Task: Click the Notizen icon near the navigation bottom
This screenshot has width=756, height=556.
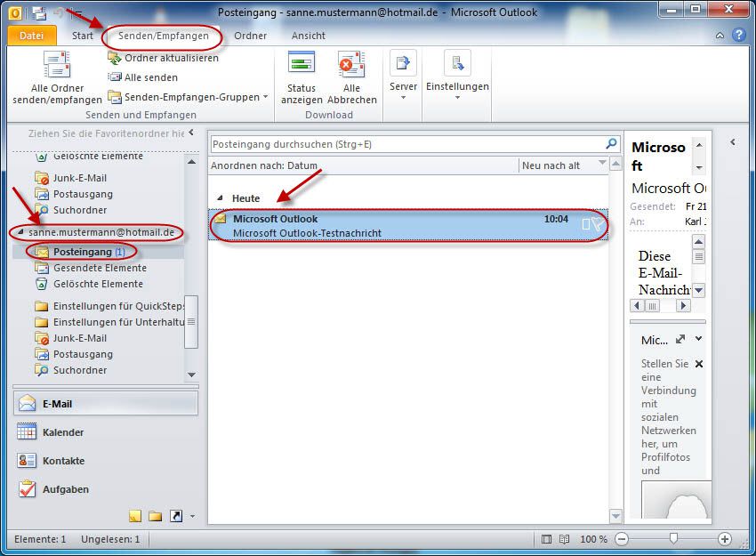Action: point(134,515)
